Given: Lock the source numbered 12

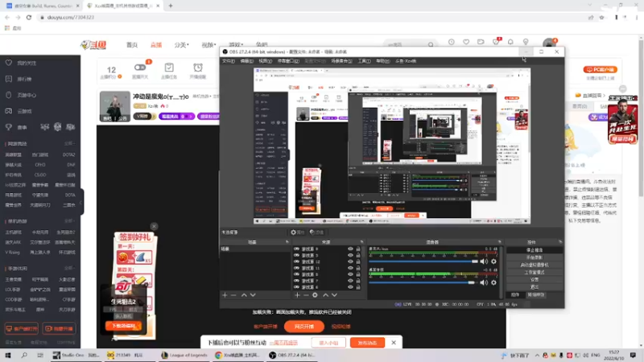Looking at the screenshot, I should point(358,261).
